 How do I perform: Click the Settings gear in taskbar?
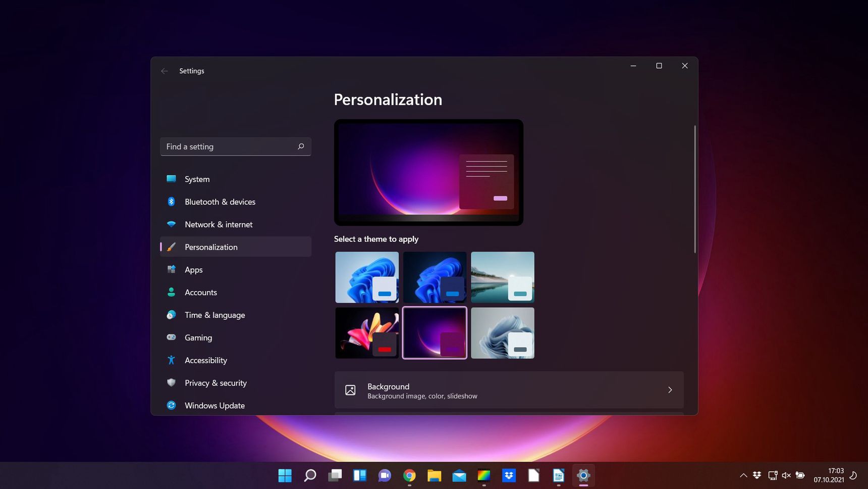[583, 475]
